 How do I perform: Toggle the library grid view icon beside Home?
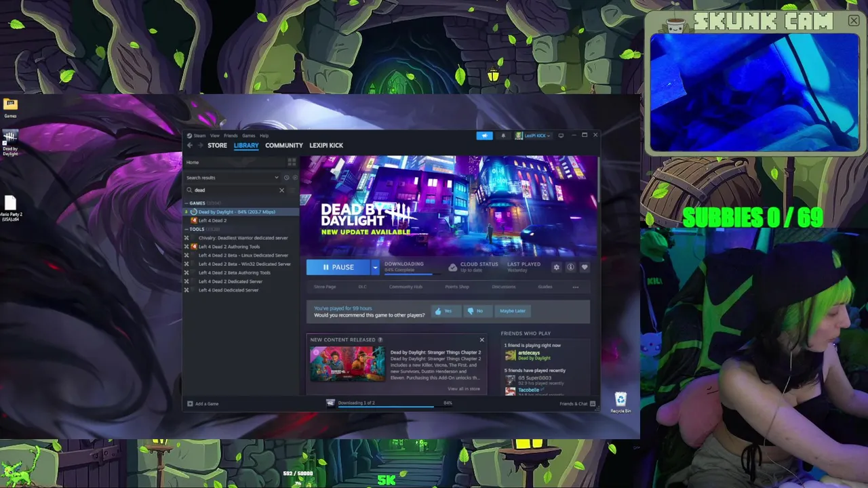pos(292,163)
